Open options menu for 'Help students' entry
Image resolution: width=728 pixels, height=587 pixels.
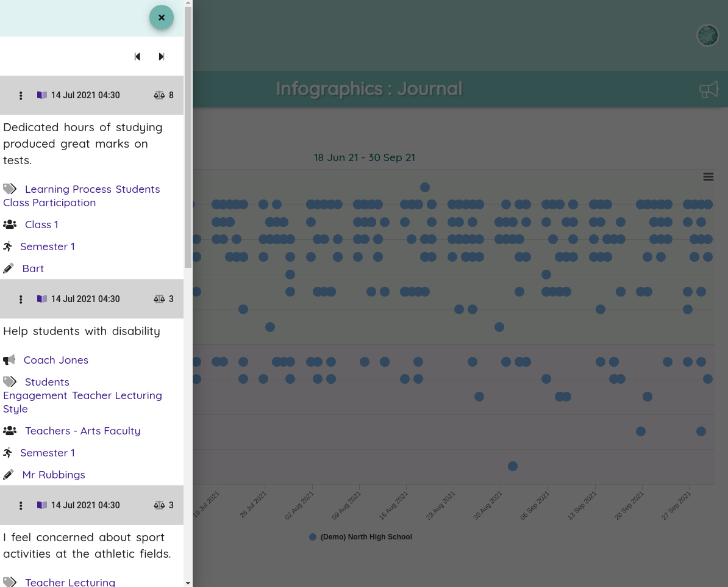coord(21,300)
